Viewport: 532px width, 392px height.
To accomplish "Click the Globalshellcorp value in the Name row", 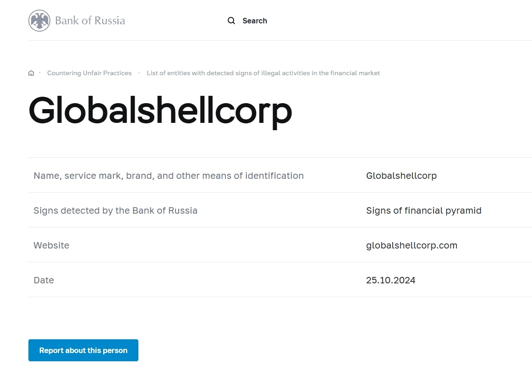I will [401, 176].
